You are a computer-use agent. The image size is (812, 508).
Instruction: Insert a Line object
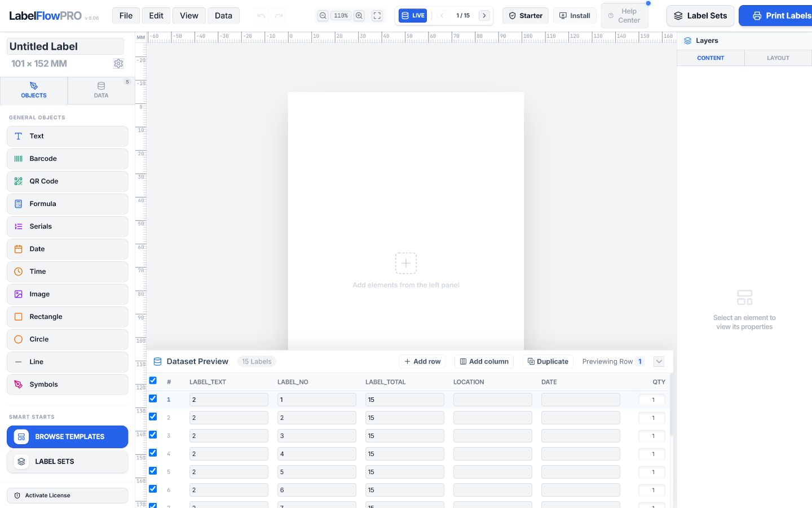(68, 362)
